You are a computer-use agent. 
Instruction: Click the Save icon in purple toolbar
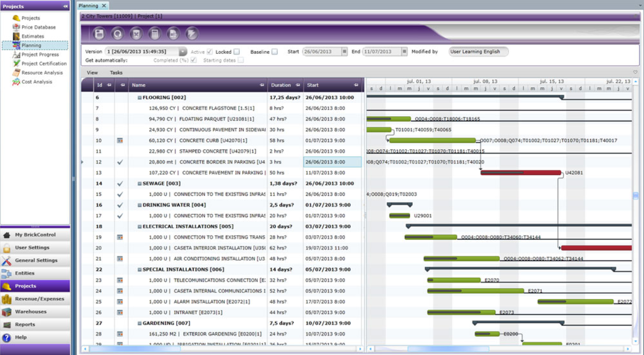pos(99,34)
